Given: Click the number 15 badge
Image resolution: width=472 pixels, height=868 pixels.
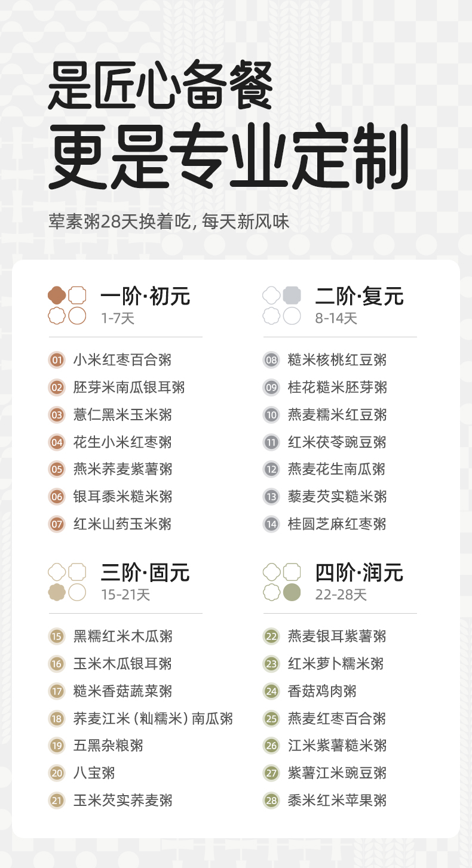Looking at the screenshot, I should 57,636.
